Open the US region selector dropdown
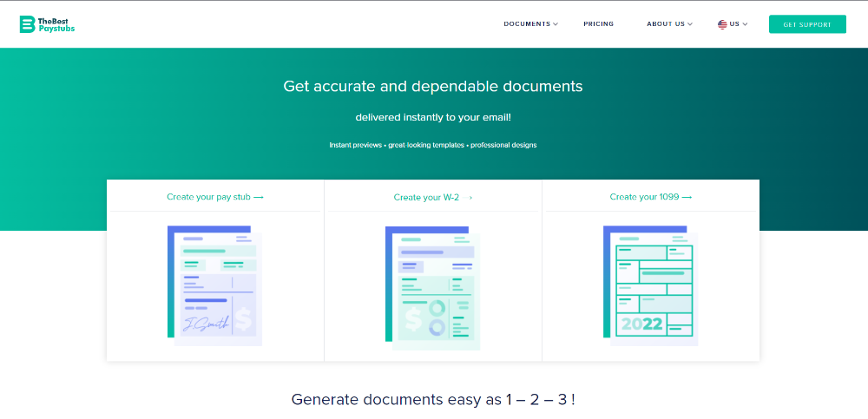The width and height of the screenshot is (868, 419). pyautogui.click(x=734, y=24)
